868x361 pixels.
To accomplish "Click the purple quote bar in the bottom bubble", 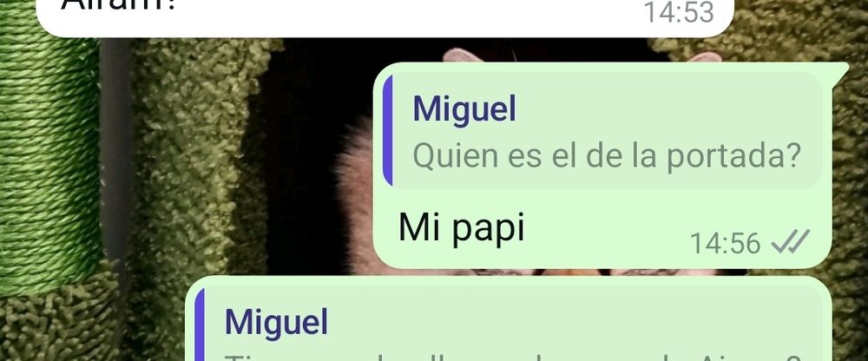I will point(200,325).
